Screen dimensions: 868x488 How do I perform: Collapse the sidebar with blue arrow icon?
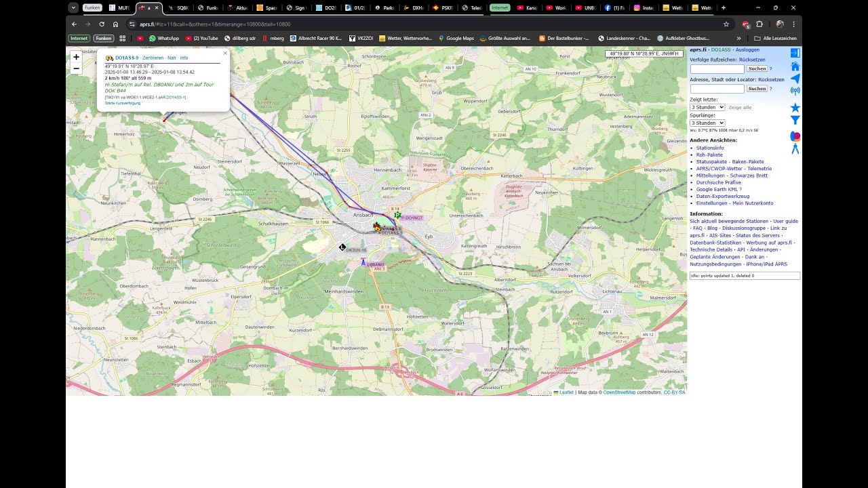[795, 53]
